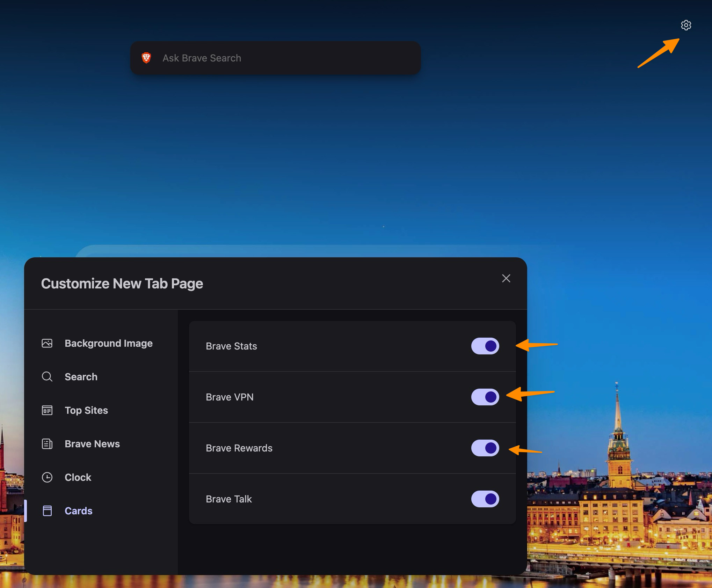Click the Clock icon in the sidebar
The height and width of the screenshot is (588, 712).
click(x=47, y=477)
